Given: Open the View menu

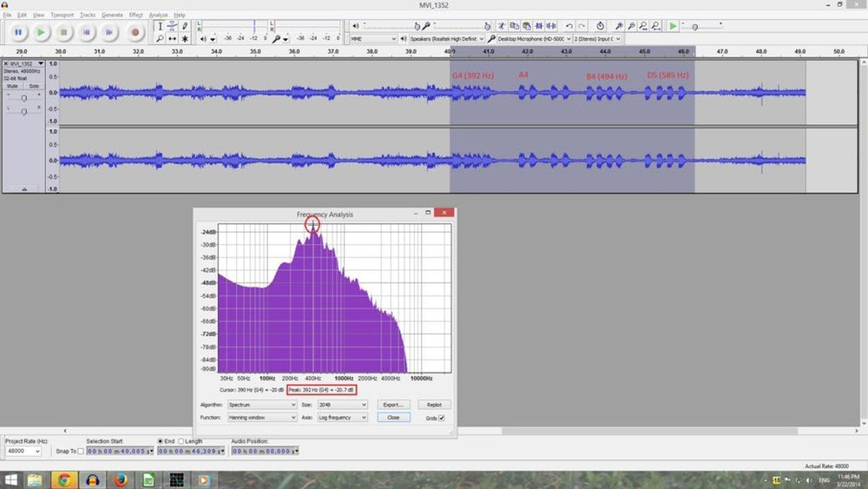Looking at the screenshot, I should 39,15.
